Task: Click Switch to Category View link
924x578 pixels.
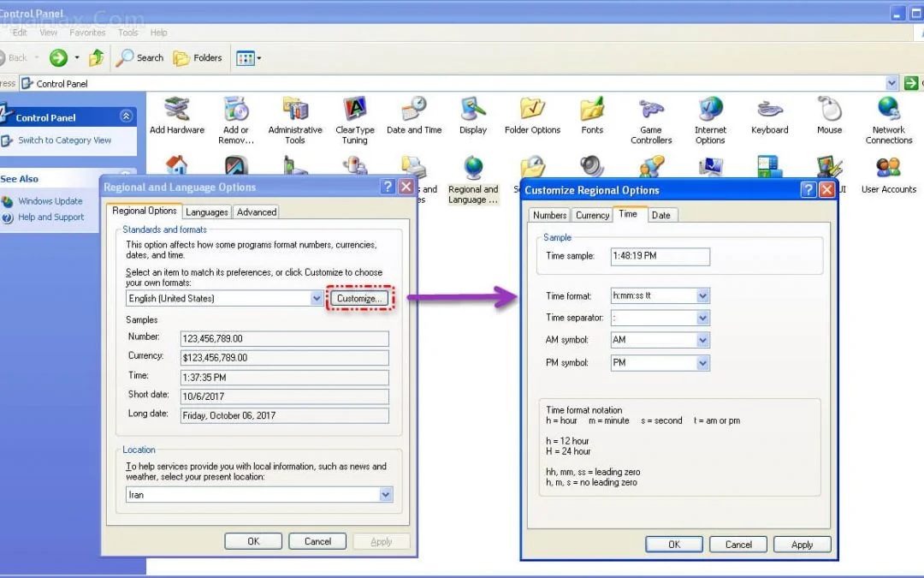Action: coord(65,140)
